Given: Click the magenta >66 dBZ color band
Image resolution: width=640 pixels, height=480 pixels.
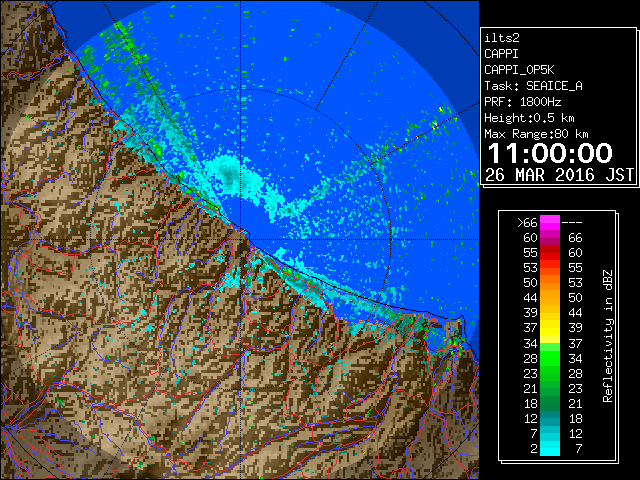Looking at the screenshot, I should pyautogui.click(x=550, y=223).
